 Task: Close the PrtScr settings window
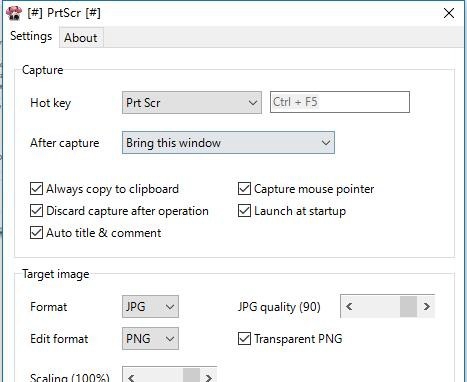pyautogui.click(x=449, y=13)
